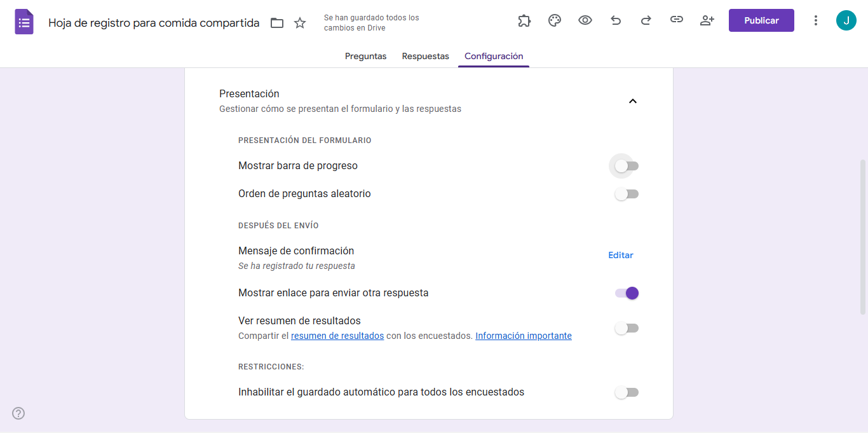The height and width of the screenshot is (433, 868).
Task: Move the form using the folder icon
Action: (x=277, y=22)
